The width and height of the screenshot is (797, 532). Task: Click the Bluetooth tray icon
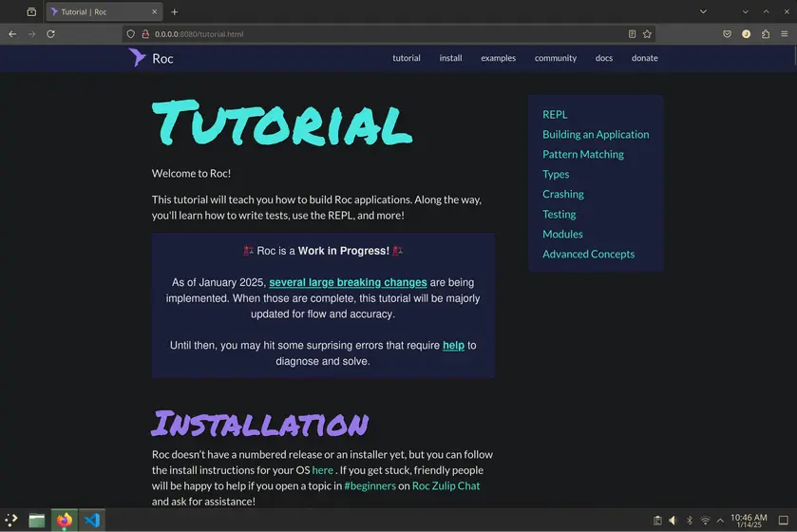pyautogui.click(x=690, y=521)
